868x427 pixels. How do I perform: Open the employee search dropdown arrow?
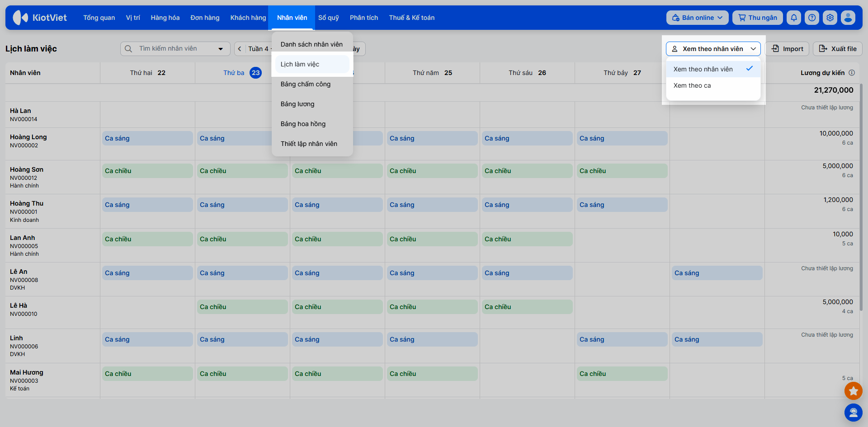221,49
